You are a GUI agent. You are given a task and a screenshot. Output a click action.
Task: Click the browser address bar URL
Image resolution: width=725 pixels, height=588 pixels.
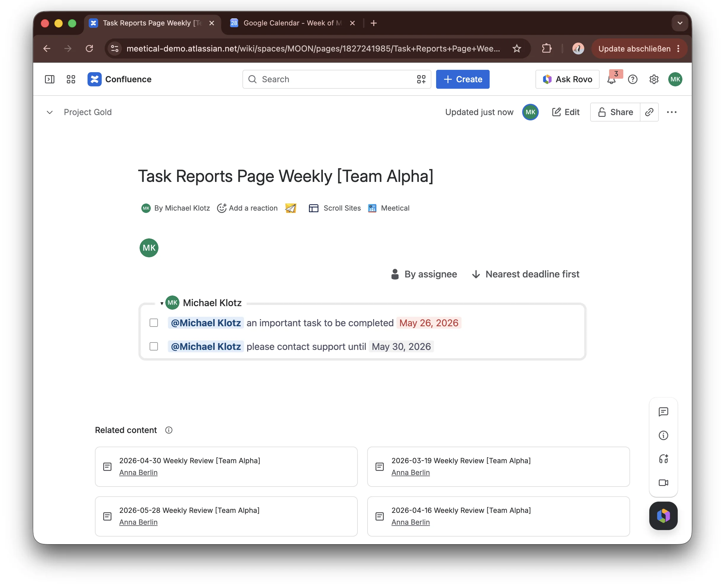(x=313, y=49)
